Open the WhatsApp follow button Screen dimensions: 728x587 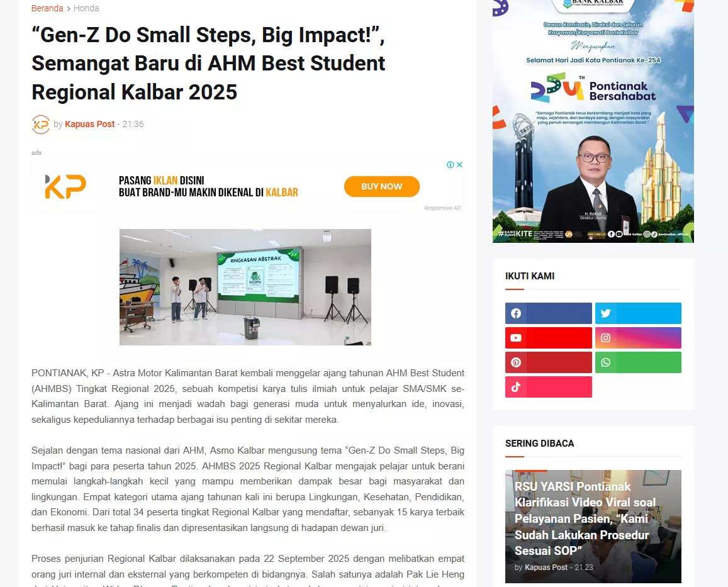639,362
